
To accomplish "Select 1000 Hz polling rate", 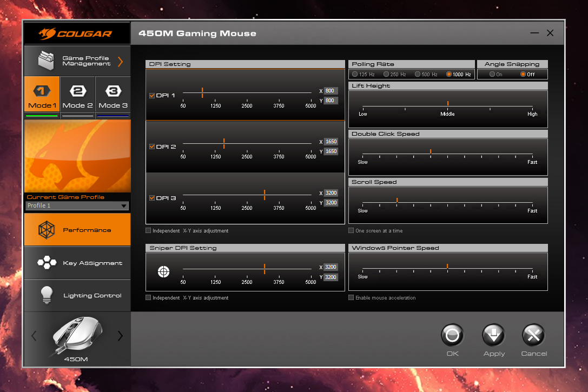I will [448, 74].
